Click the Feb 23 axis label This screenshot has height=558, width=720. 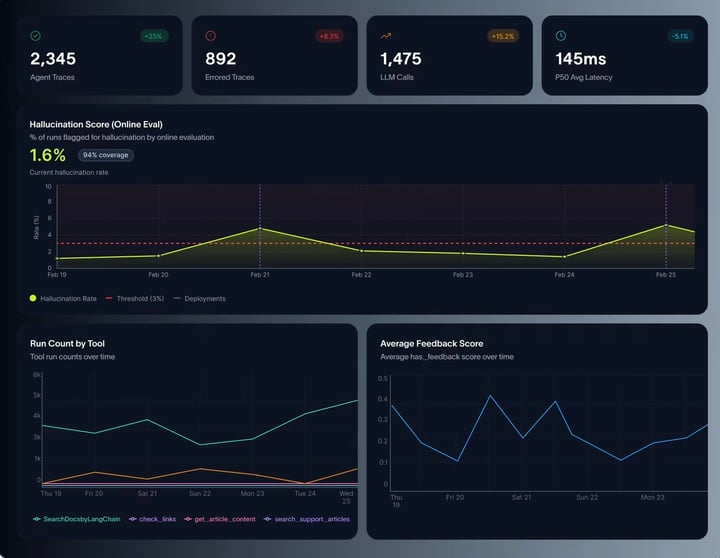tap(463, 275)
